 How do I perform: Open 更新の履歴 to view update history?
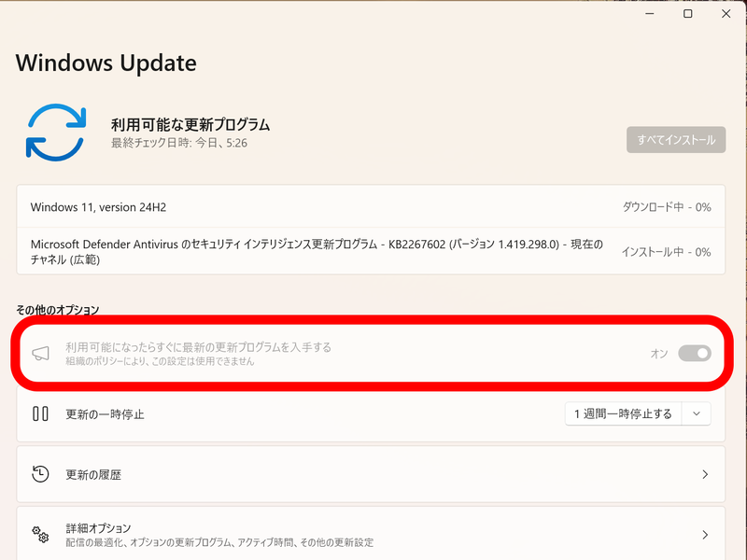(x=373, y=474)
